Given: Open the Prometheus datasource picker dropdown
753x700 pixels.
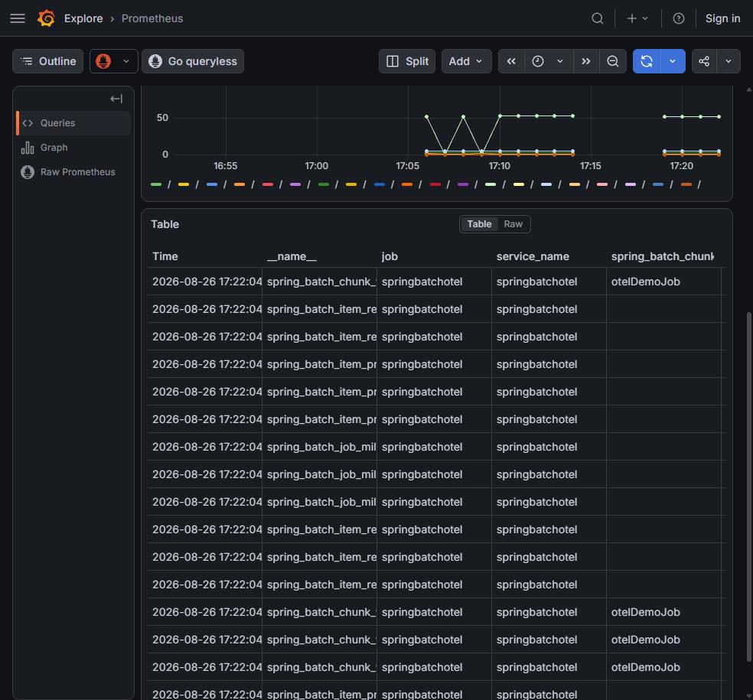Looking at the screenshot, I should coord(114,61).
